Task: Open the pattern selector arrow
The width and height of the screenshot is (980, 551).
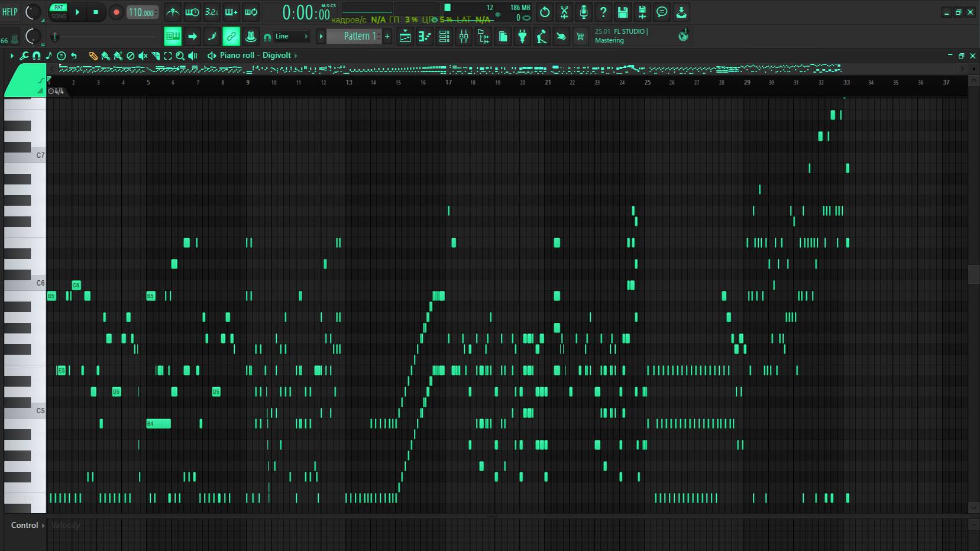Action: tap(321, 36)
